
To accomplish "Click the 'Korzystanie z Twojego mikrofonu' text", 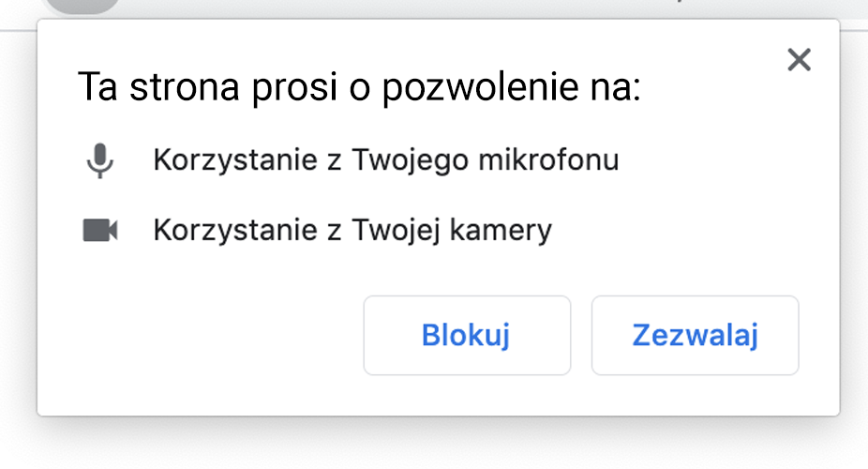I will pos(385,160).
